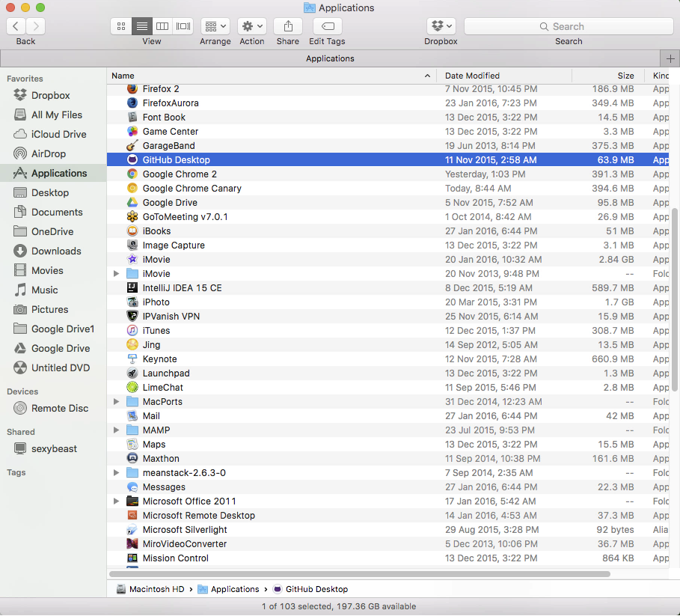The height and width of the screenshot is (616, 680).
Task: Expand the MAMP folder disclosure triangle
Action: click(x=116, y=430)
